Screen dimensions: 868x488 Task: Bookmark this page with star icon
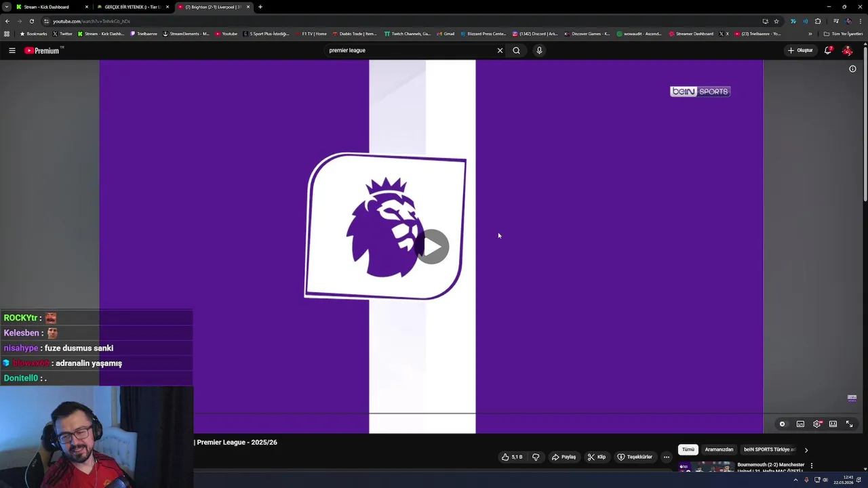(776, 21)
